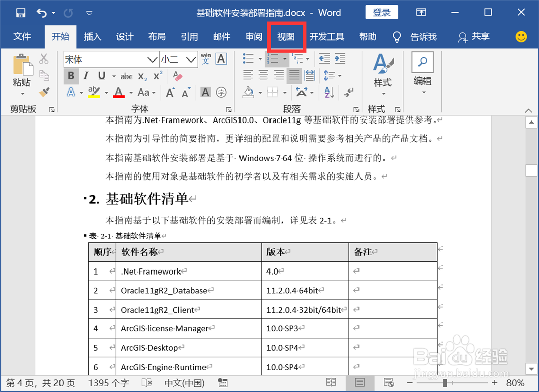Image resolution: width=539 pixels, height=392 pixels.
Task: Toggle Italic formatting
Action: (86, 76)
